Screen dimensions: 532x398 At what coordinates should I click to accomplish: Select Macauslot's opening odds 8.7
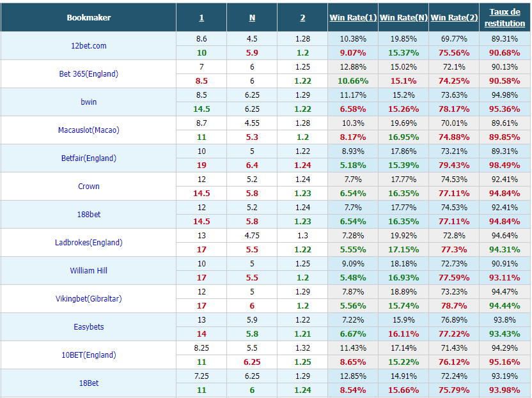click(201, 123)
